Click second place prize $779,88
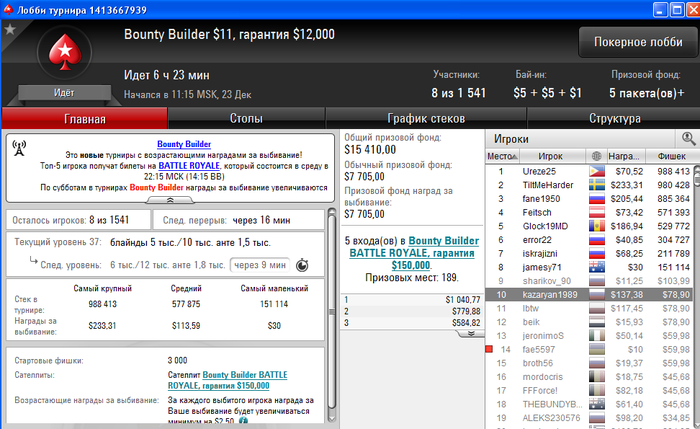Viewport: 700px width, 429px height. point(467,311)
